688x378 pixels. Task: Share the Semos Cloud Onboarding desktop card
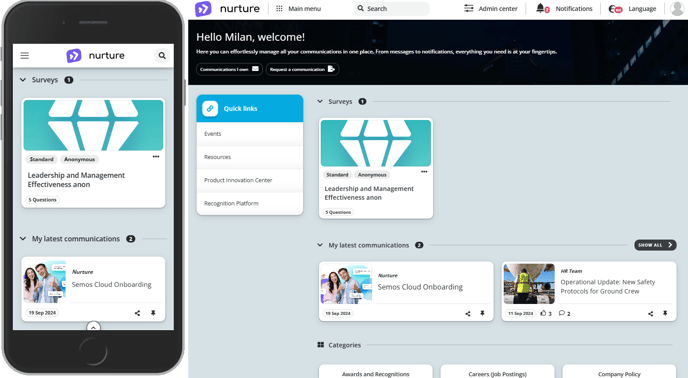click(x=468, y=313)
